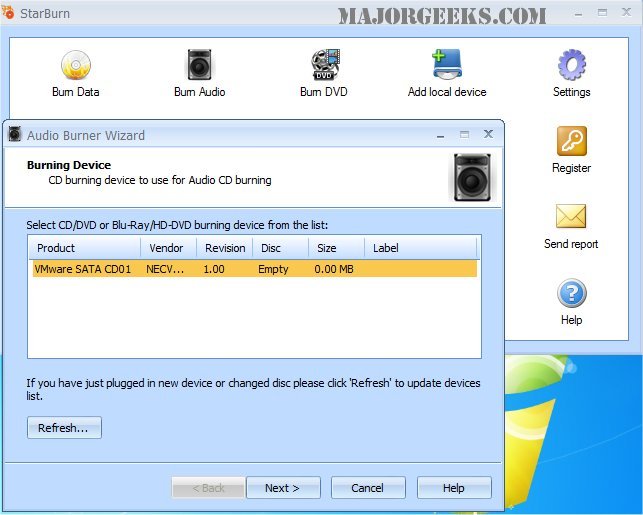Click the Add local device label
The width and height of the screenshot is (643, 515).
(x=447, y=92)
